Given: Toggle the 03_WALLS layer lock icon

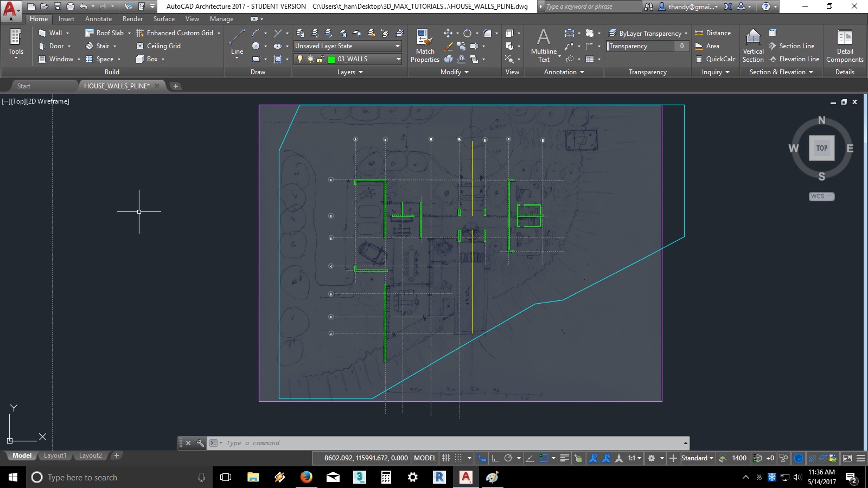Looking at the screenshot, I should [x=321, y=59].
